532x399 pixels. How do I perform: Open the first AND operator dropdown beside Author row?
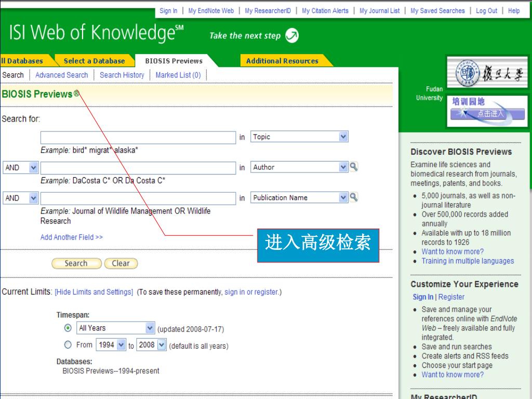pyautogui.click(x=20, y=168)
